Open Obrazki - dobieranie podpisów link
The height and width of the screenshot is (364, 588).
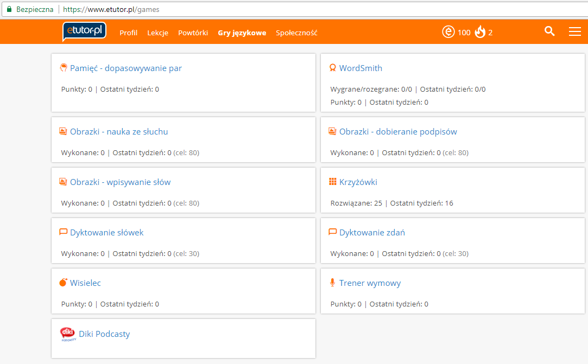click(398, 132)
